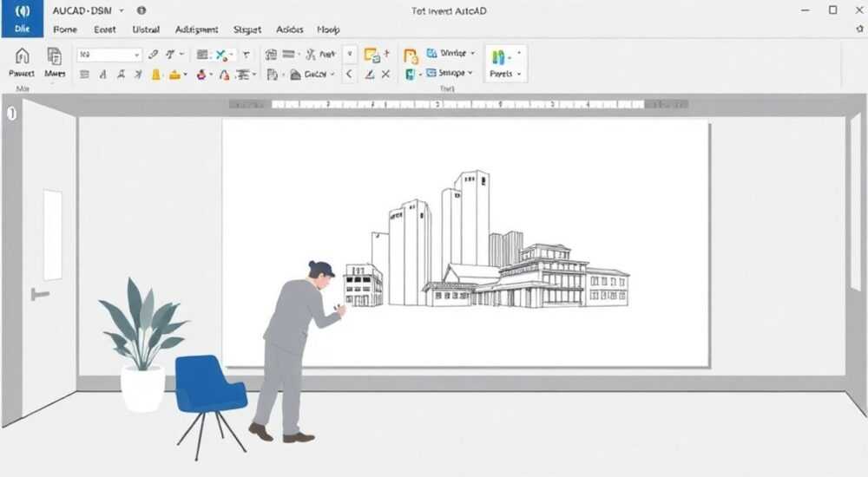This screenshot has height=477, width=868.
Task: Select the yellow highlighter color tool
Action: tap(155, 74)
